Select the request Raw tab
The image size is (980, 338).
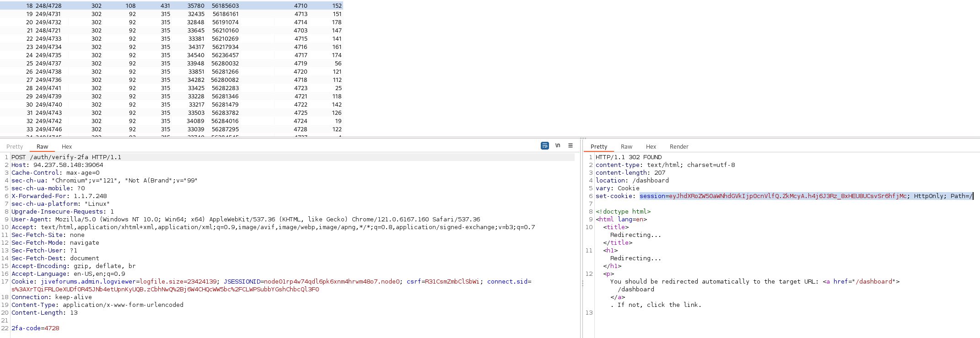(42, 146)
